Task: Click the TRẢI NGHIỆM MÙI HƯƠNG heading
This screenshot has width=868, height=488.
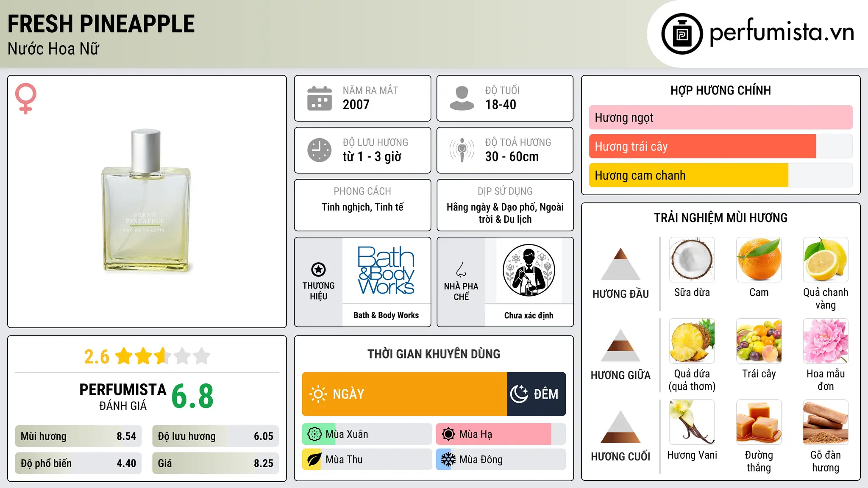Action: 721,218
